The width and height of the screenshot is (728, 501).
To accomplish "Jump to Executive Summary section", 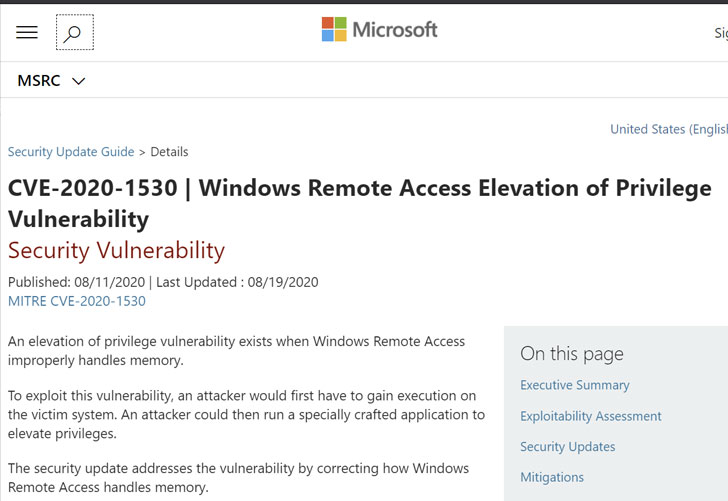I will tap(575, 385).
